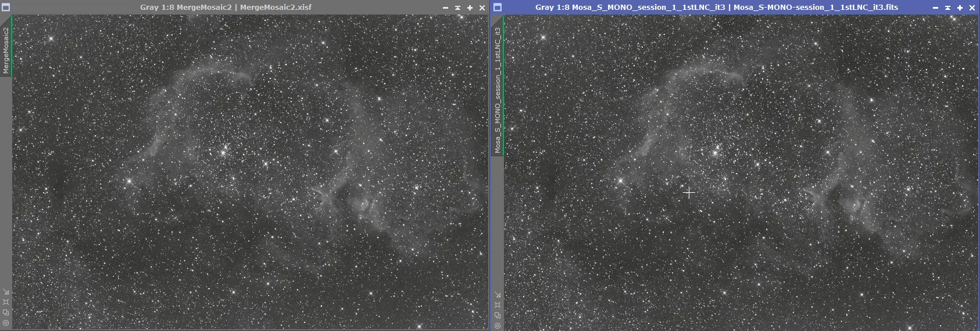Screen dimensions: 980x331
Task: Minimize the Mosa_S_MONO_session window
Action: click(x=935, y=8)
